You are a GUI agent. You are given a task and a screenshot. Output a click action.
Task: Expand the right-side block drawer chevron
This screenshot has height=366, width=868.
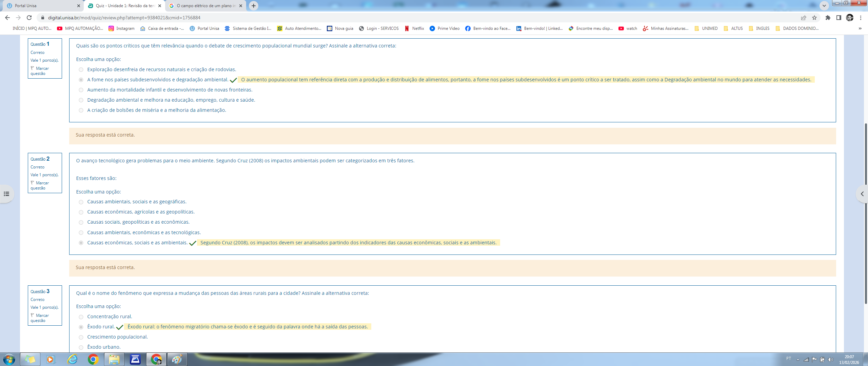coord(862,194)
